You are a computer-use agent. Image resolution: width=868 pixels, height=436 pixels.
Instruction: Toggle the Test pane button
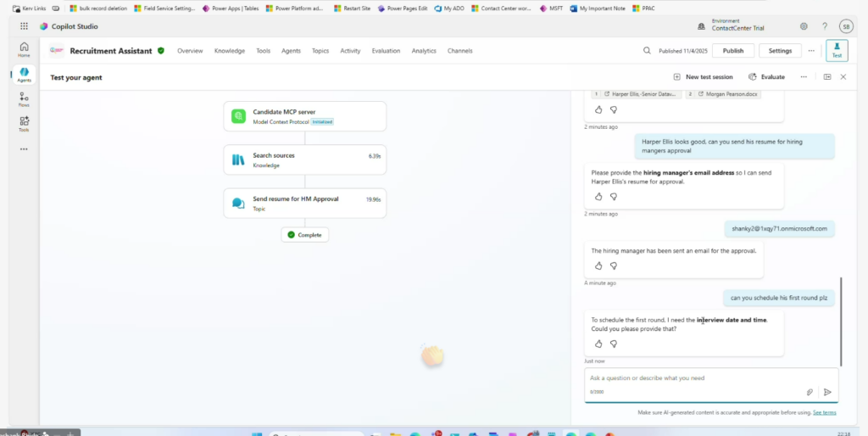pyautogui.click(x=837, y=50)
